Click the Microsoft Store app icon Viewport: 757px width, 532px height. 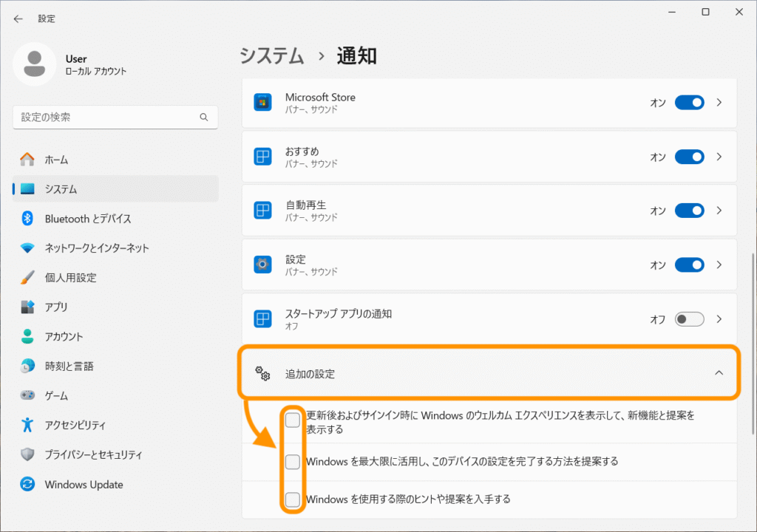[262, 103]
